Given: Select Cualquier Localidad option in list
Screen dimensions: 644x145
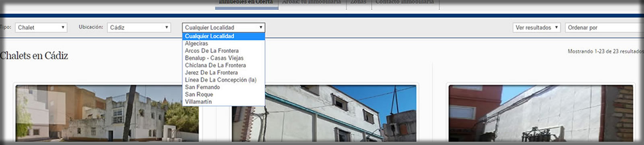Looking at the screenshot, I should tap(223, 36).
